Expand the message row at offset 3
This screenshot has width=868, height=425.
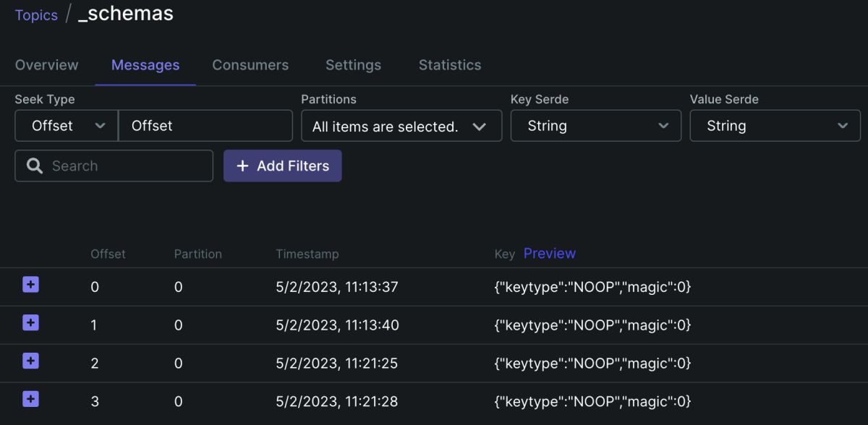pyautogui.click(x=30, y=399)
